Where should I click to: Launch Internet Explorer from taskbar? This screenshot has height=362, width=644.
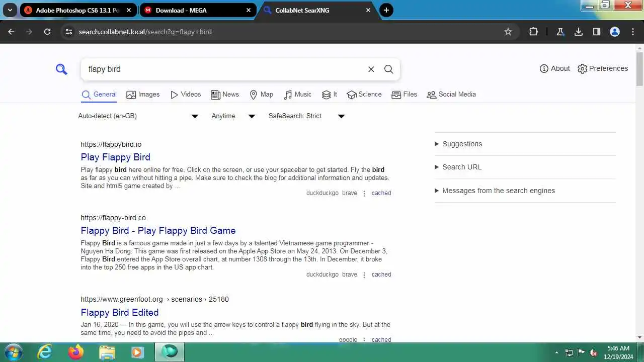(45, 352)
